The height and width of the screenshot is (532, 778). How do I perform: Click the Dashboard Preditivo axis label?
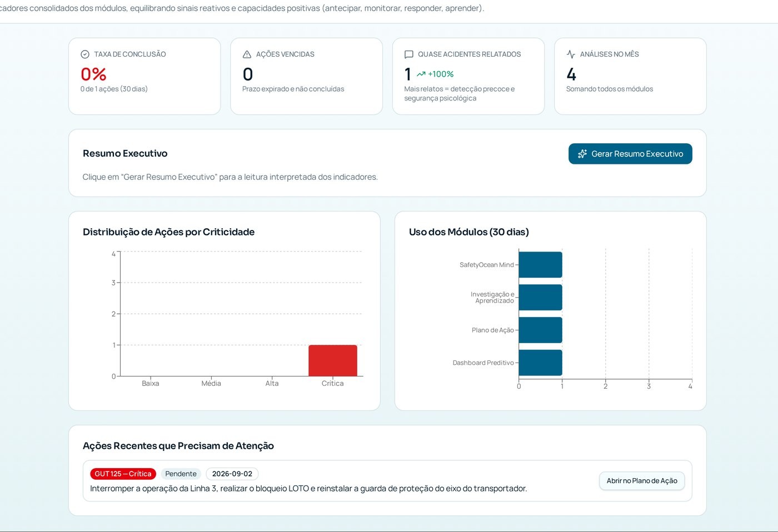483,363
